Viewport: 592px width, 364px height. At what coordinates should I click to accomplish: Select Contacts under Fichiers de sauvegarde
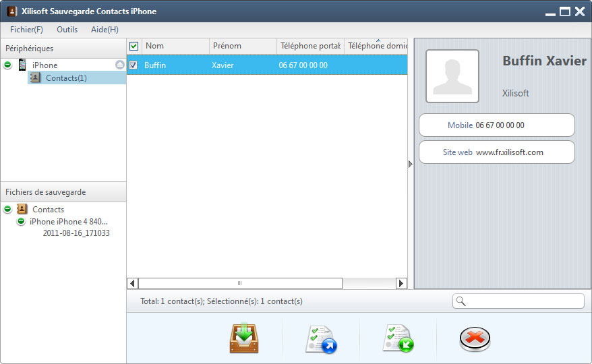point(48,209)
